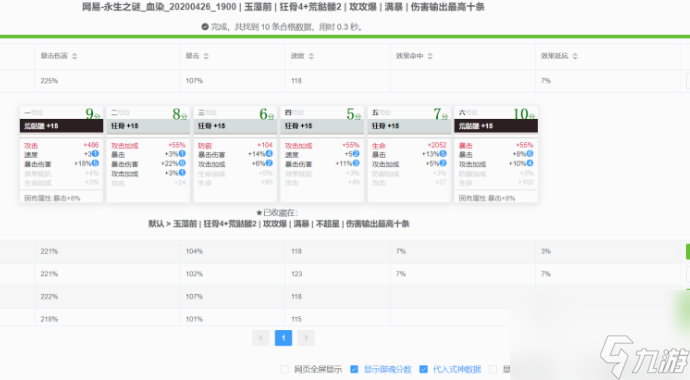This screenshot has width=690, height=380.
Task: Click upgrade badge next to 攻击加成 +10%
Action: click(x=530, y=163)
